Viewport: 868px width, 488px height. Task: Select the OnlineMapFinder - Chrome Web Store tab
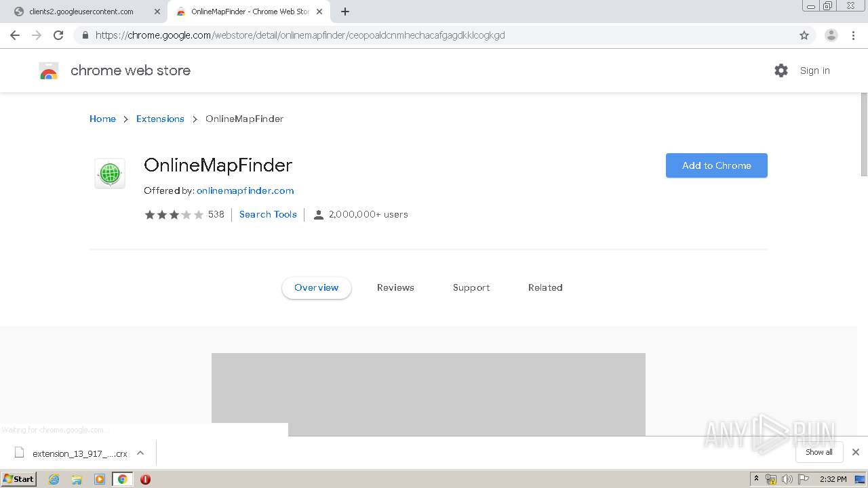tap(250, 12)
